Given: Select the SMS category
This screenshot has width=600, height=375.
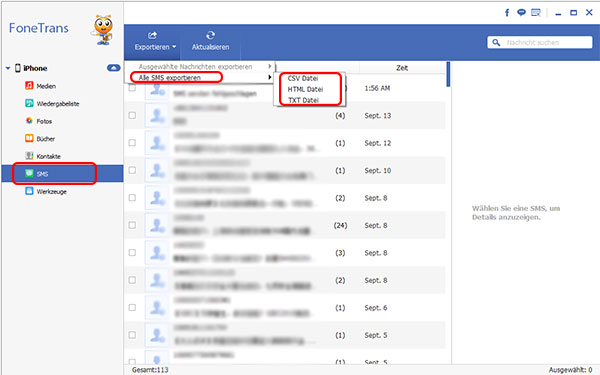Looking at the screenshot, I should coord(62,174).
